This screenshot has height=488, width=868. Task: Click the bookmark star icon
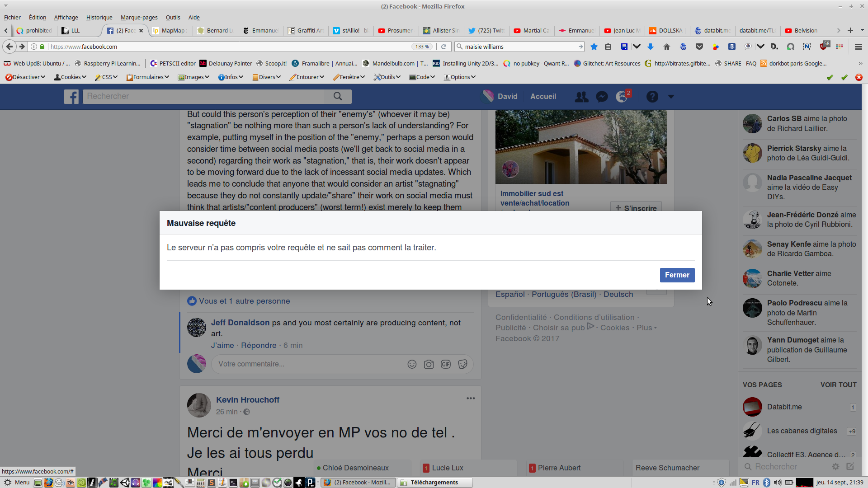[594, 47]
